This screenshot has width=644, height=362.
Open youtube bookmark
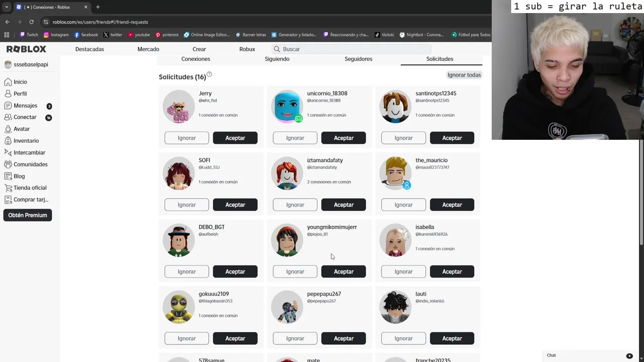point(139,35)
